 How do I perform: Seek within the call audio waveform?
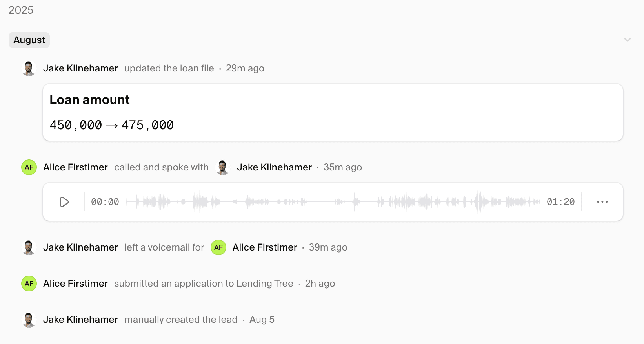[x=333, y=202]
